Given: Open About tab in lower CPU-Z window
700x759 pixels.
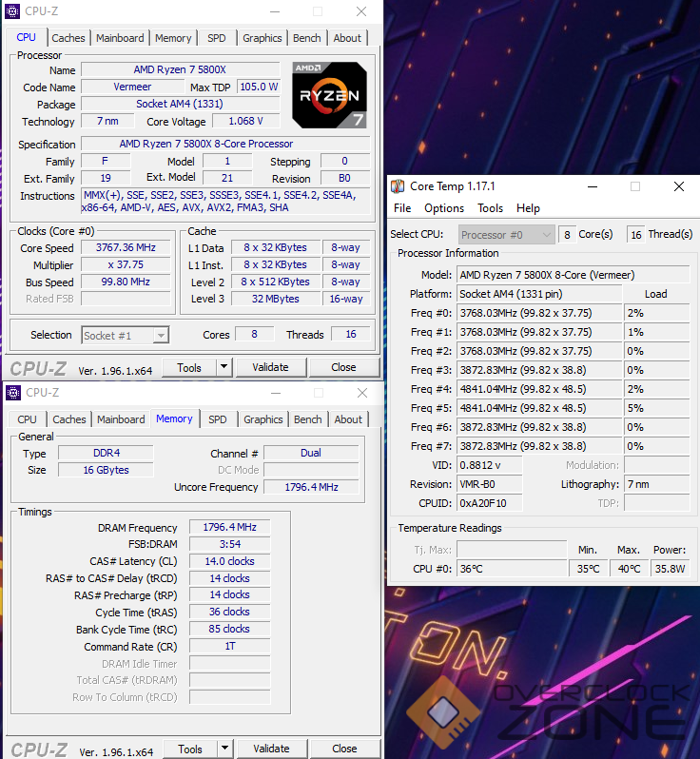Looking at the screenshot, I should tap(348, 419).
